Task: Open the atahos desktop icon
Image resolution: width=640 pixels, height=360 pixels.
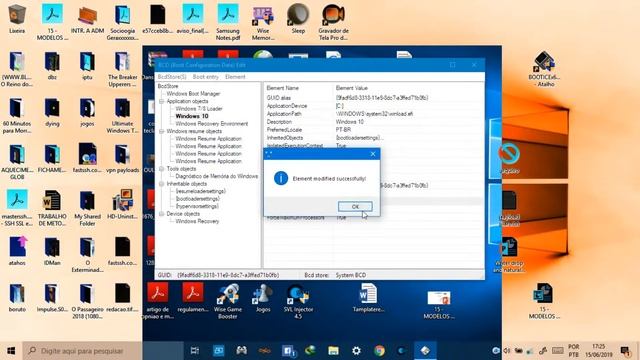Action: click(17, 251)
